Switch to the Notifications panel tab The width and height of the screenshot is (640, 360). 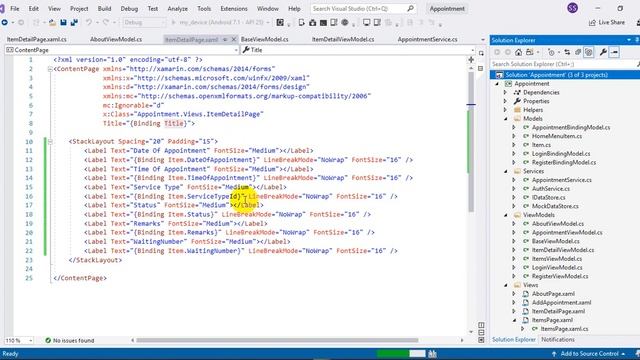point(558,340)
